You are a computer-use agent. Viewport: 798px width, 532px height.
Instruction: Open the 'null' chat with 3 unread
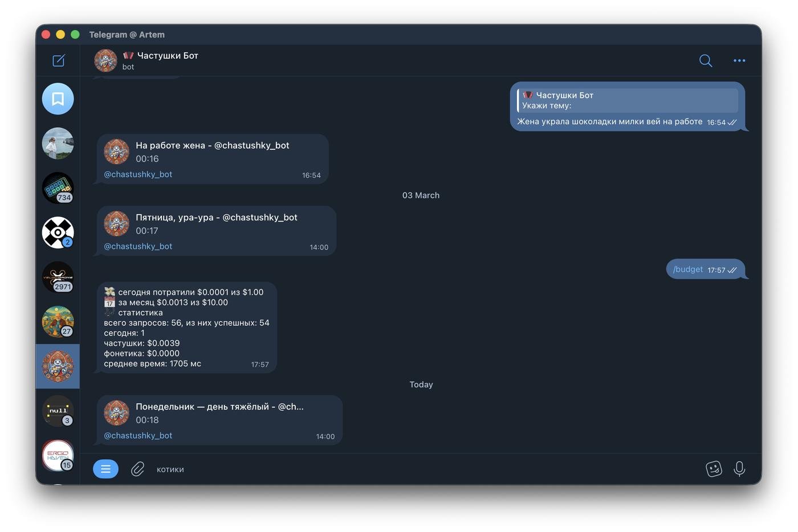click(x=58, y=411)
